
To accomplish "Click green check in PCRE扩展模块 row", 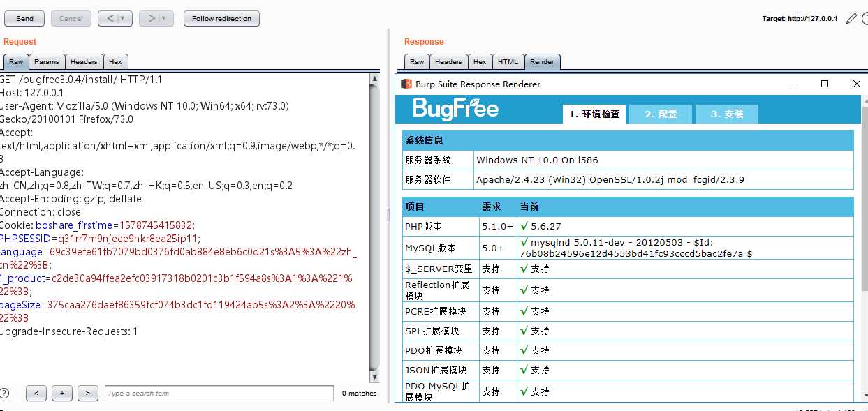I will (524, 311).
